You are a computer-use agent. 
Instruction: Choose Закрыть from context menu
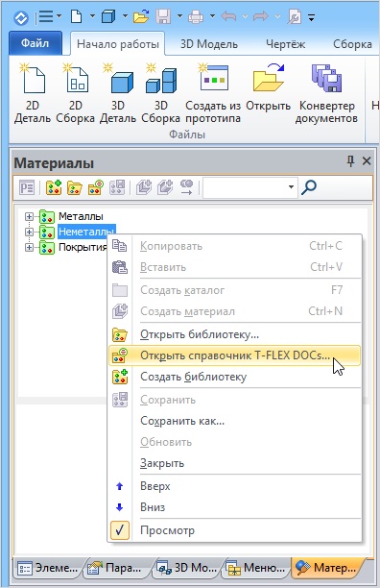pos(234,463)
